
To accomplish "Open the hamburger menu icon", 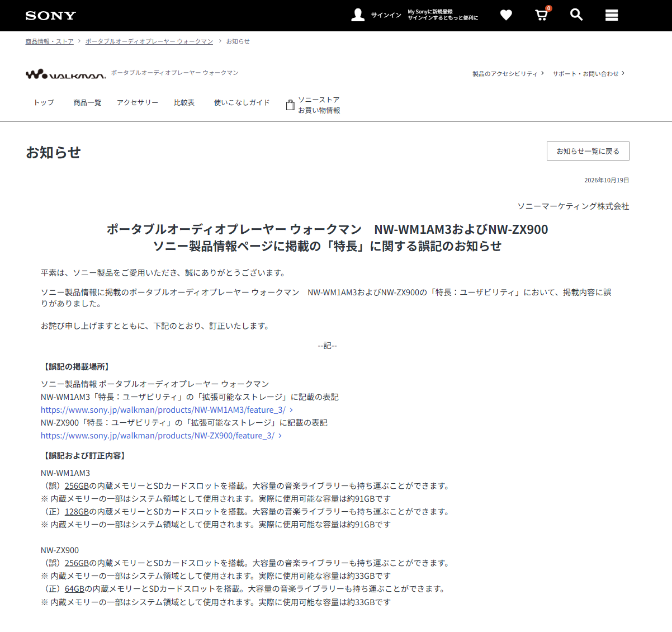I will click(612, 15).
